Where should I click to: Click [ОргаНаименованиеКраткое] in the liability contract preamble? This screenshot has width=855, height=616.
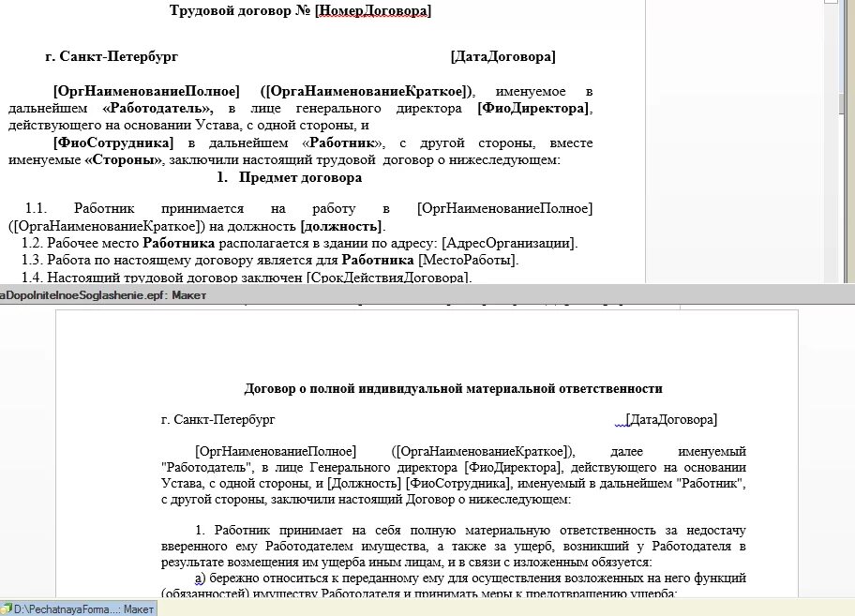coord(480,451)
